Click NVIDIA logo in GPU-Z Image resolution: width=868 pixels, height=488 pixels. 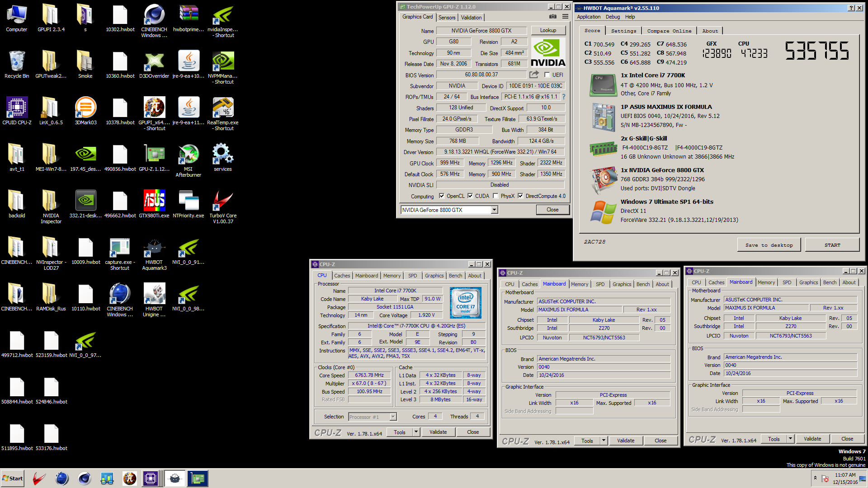pyautogui.click(x=548, y=52)
